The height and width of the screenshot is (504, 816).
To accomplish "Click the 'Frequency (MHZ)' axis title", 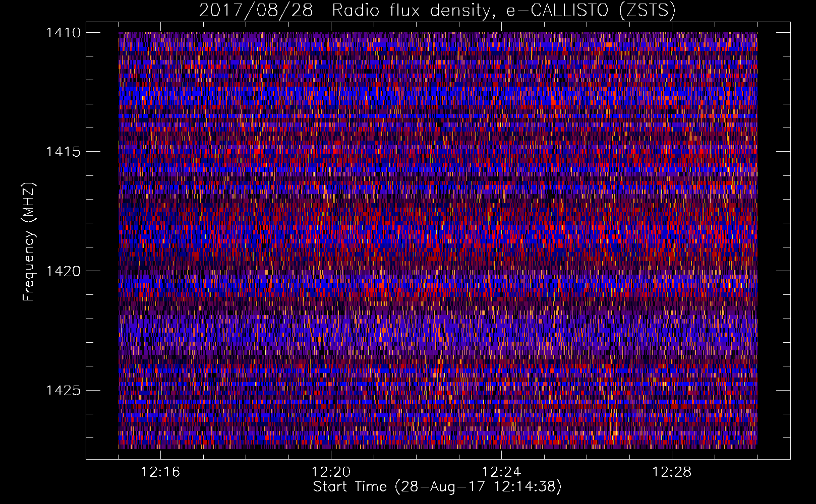I will 29,242.
